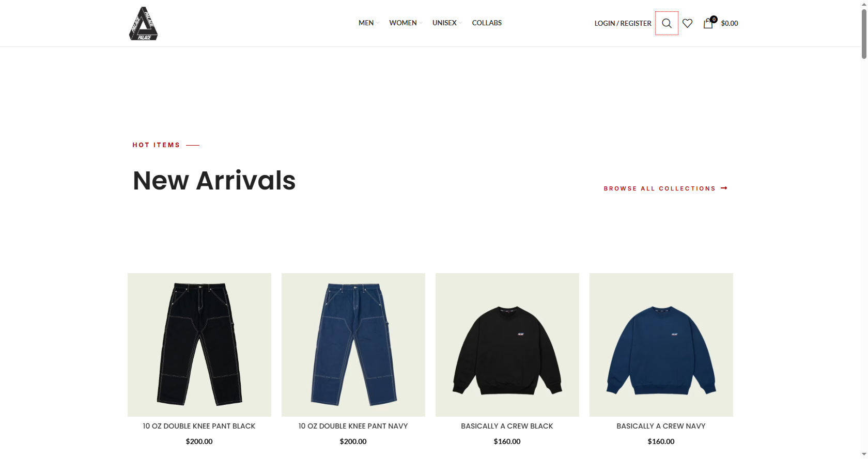Open the COLLABS menu item
The height and width of the screenshot is (459, 868).
(487, 23)
